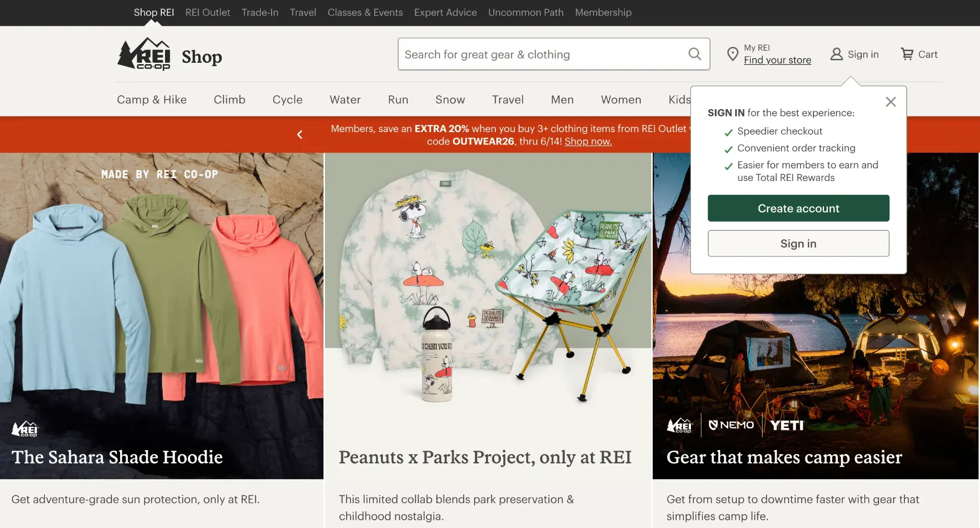The width and height of the screenshot is (980, 528).
Task: Switch to the REI Outlet tab
Action: pos(208,12)
